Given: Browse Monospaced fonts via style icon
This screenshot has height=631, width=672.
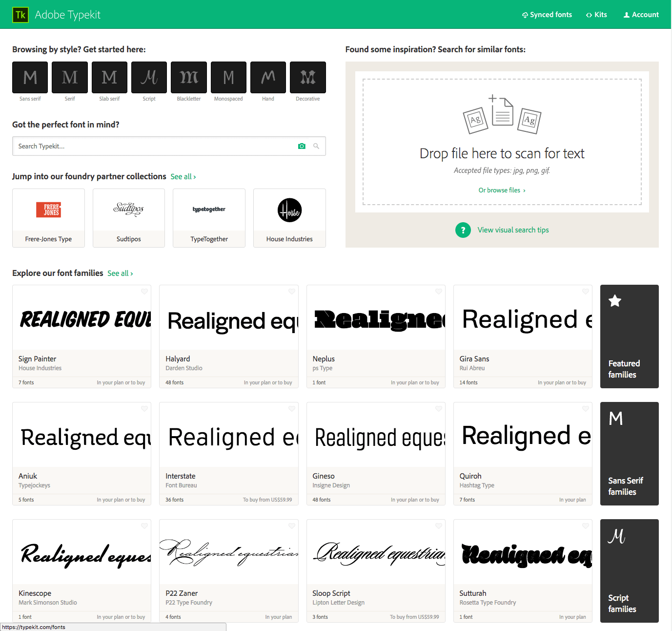Looking at the screenshot, I should (228, 77).
